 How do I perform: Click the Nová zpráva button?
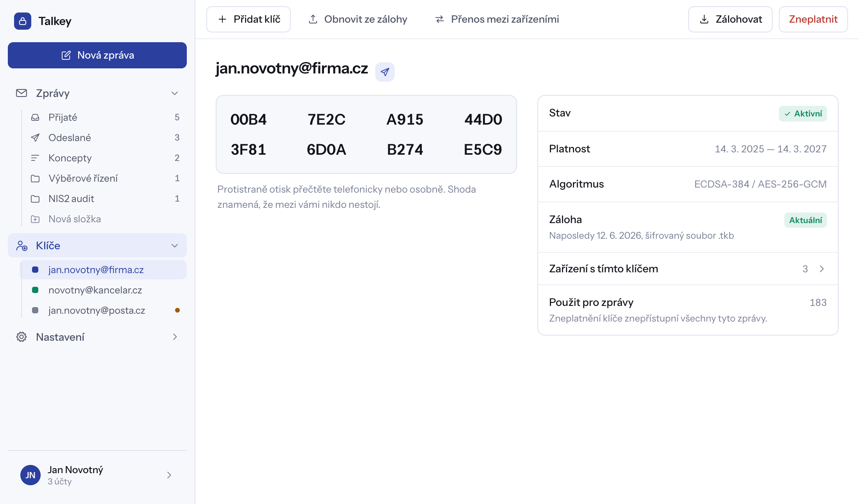point(97,55)
